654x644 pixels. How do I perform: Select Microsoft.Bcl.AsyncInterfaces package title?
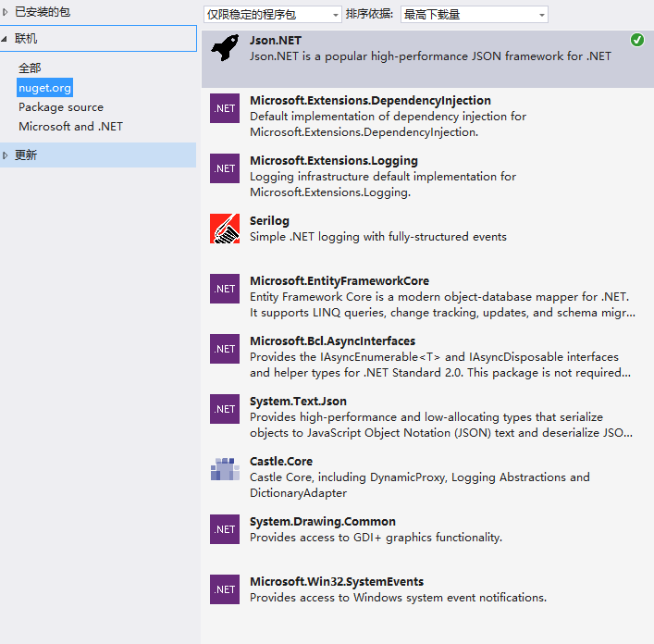point(332,341)
